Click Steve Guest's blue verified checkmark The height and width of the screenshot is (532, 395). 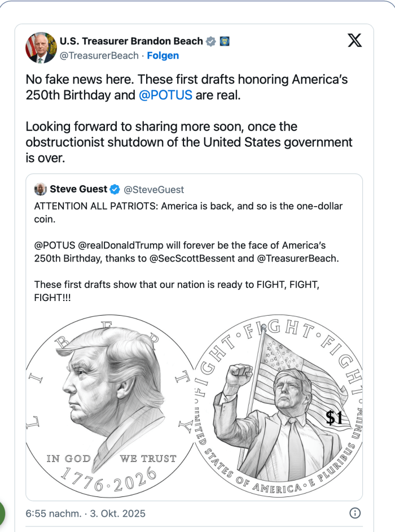point(115,189)
